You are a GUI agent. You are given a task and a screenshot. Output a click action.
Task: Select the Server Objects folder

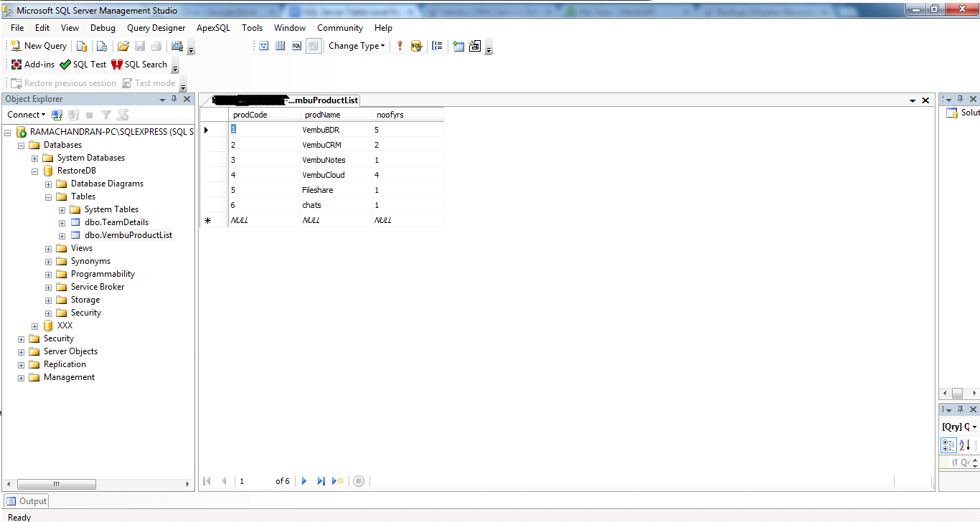70,351
